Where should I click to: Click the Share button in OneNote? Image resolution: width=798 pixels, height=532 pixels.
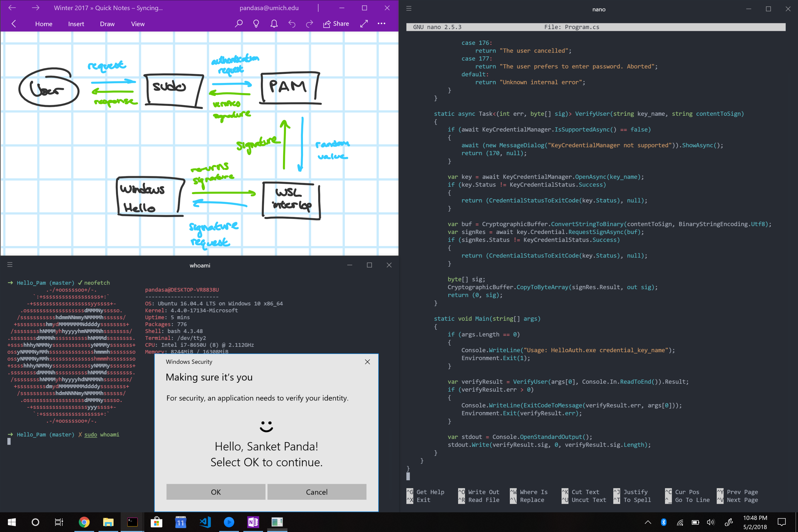(336, 24)
